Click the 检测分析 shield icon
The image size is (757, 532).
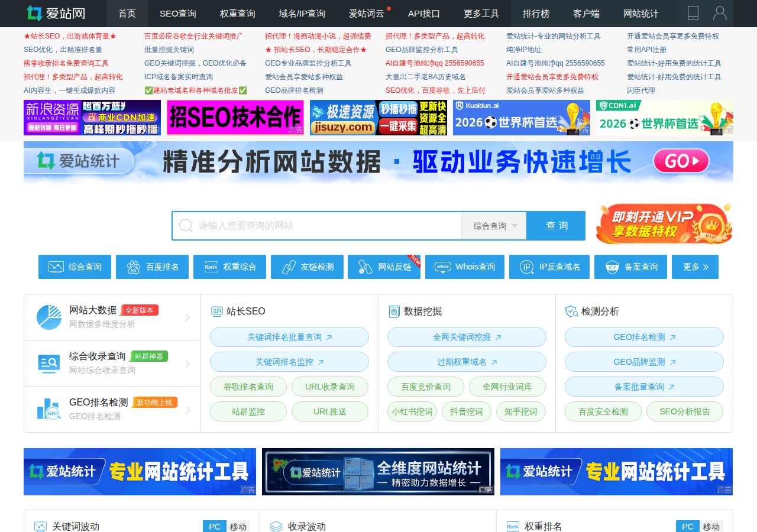click(571, 312)
